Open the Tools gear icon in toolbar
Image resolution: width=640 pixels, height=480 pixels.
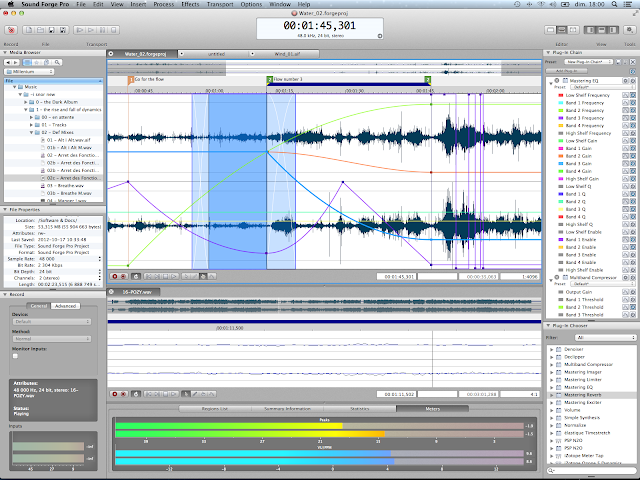[x=630, y=30]
